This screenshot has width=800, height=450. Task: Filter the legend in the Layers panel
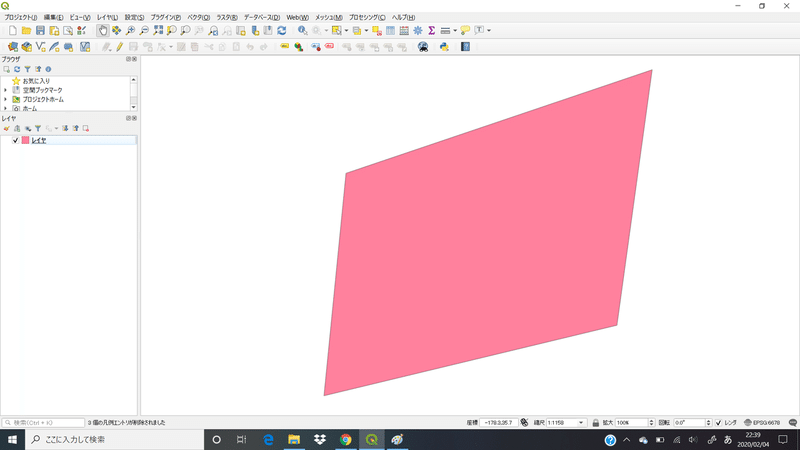click(38, 129)
